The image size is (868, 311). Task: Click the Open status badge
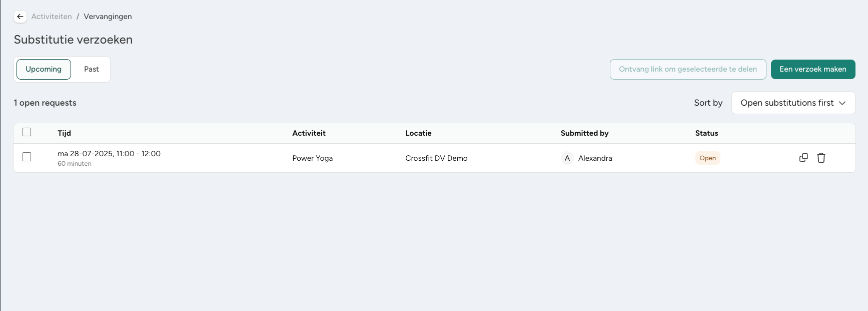coord(707,158)
